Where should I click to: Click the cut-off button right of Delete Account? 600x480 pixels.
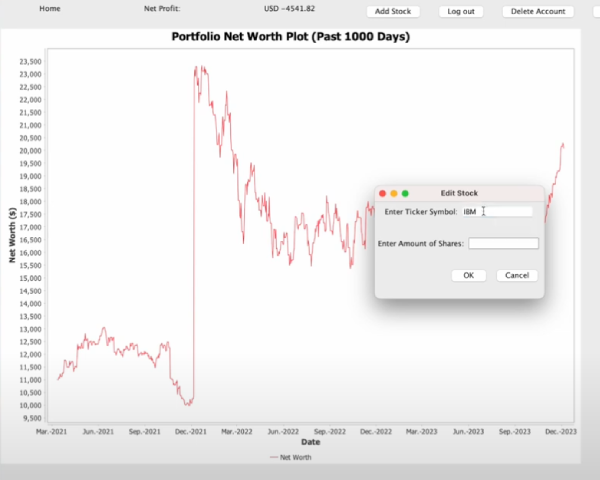[597, 11]
